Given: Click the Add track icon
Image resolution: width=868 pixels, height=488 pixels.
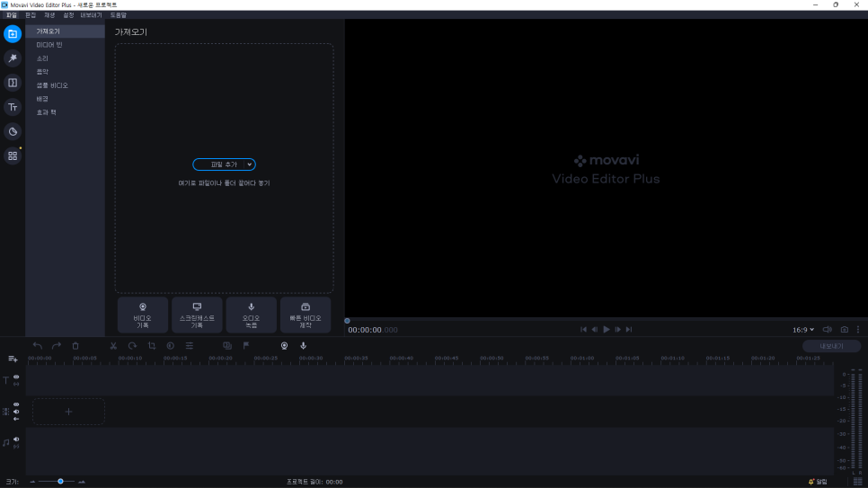Looking at the screenshot, I should click(13, 359).
